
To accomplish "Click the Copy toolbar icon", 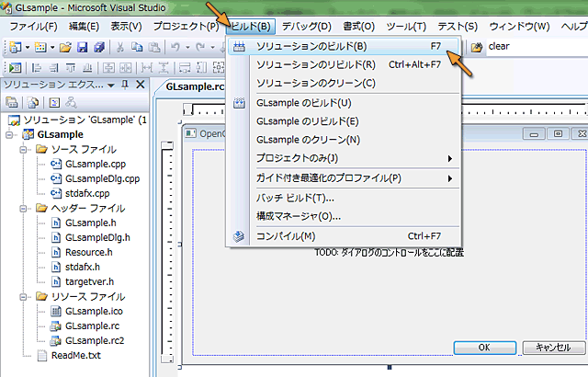I will pyautogui.click(x=137, y=47).
